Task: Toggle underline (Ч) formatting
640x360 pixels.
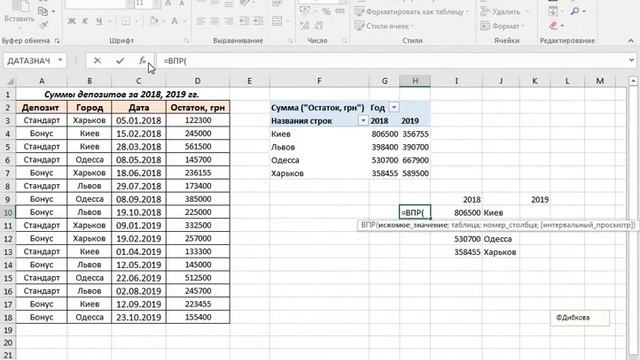Action: click(99, 21)
